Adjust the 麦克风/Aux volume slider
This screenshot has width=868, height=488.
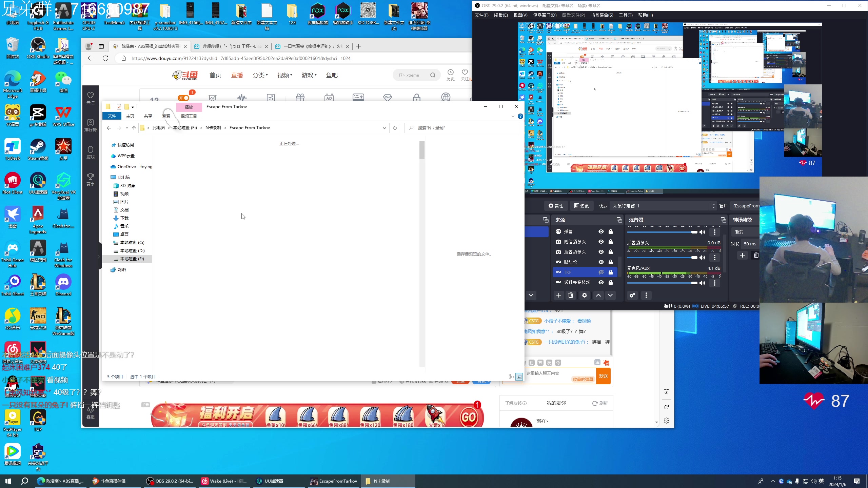[662, 283]
